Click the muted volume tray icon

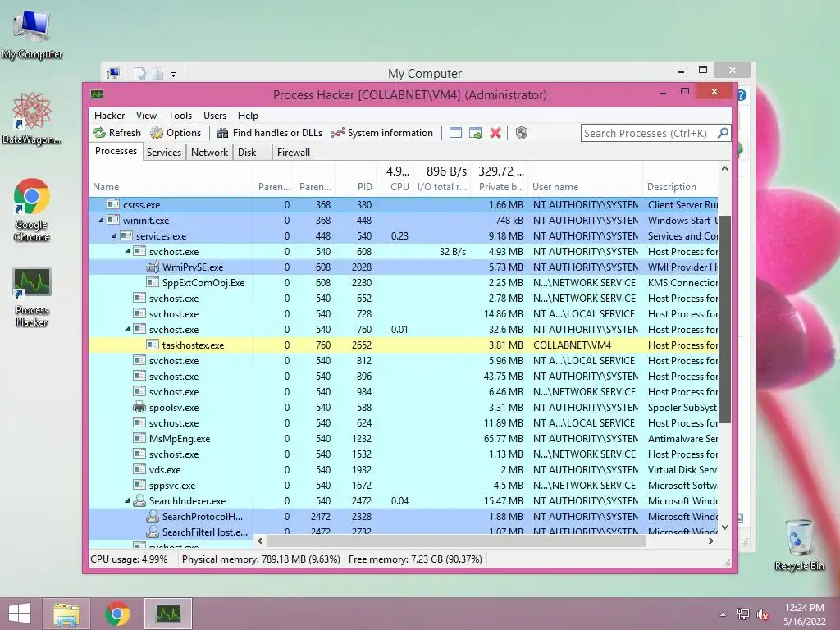[763, 614]
